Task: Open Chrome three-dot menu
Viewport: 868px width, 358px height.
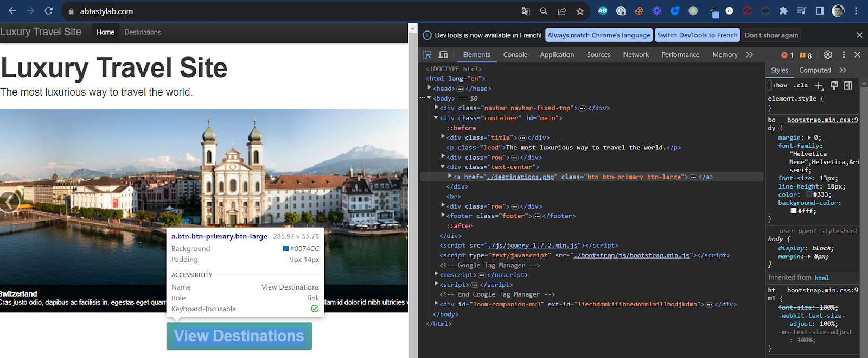Action: [856, 10]
